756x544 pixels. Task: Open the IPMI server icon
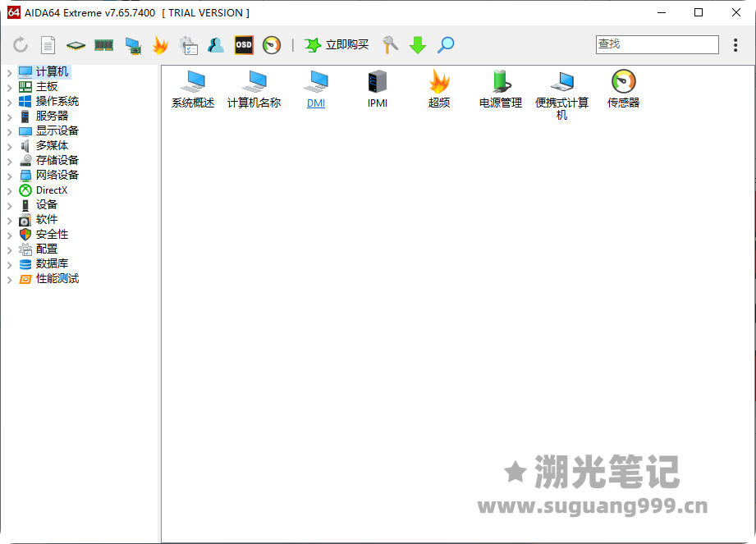pos(378,89)
